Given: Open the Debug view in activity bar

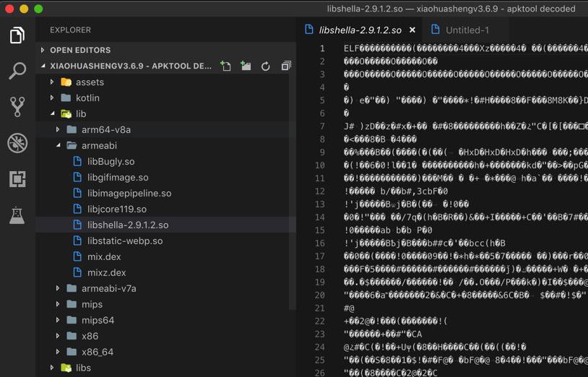Looking at the screenshot, I should pyautogui.click(x=17, y=143).
